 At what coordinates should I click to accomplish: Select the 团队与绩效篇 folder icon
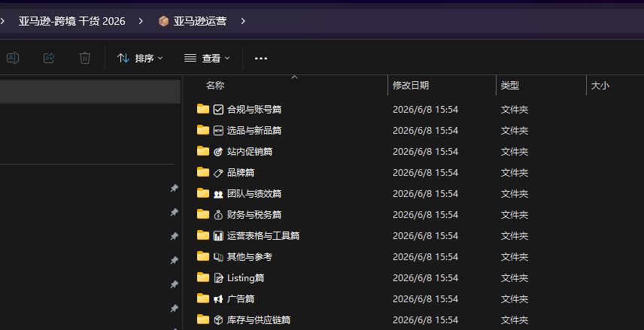coord(203,193)
